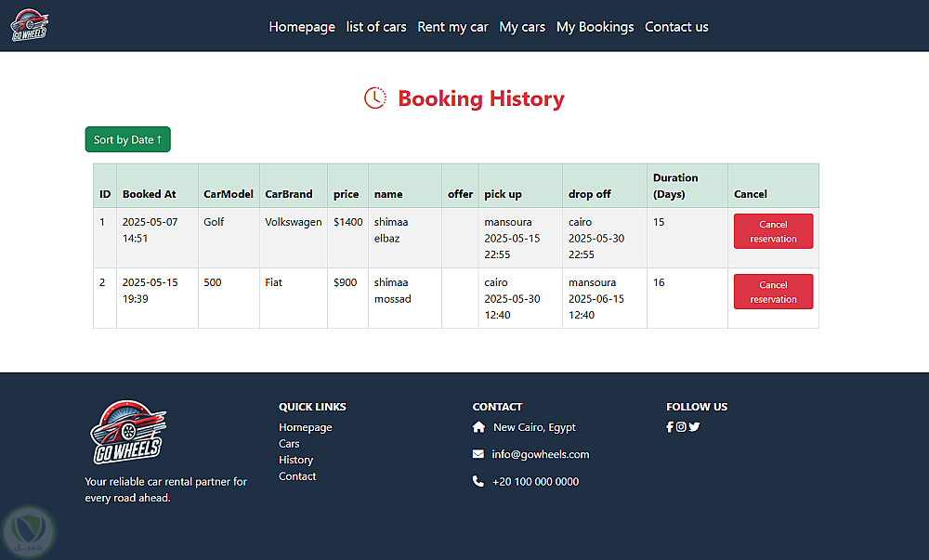Screen dimensions: 929x560
Task: Click the clock icon beside Booking History
Action: pos(375,98)
